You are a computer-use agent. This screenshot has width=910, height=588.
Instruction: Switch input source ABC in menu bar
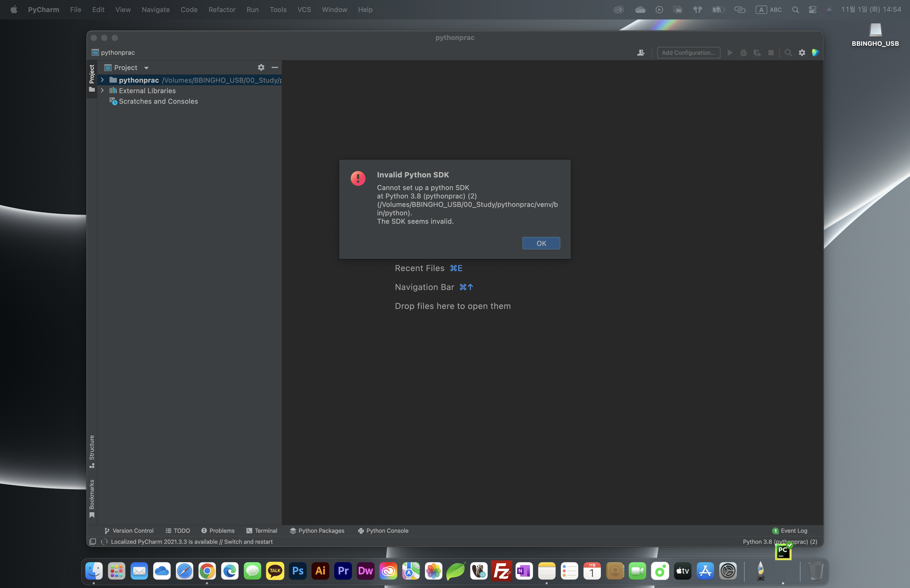[x=769, y=10]
